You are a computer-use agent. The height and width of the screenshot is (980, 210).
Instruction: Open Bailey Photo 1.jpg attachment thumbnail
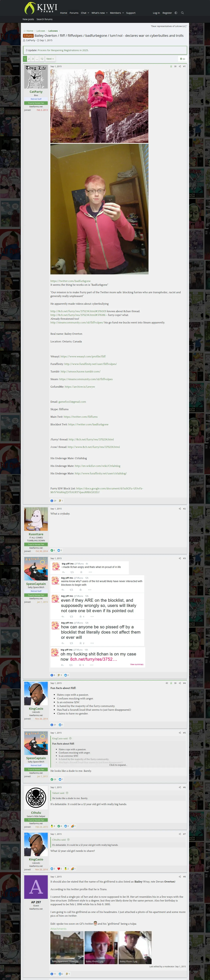click(x=101, y=947)
